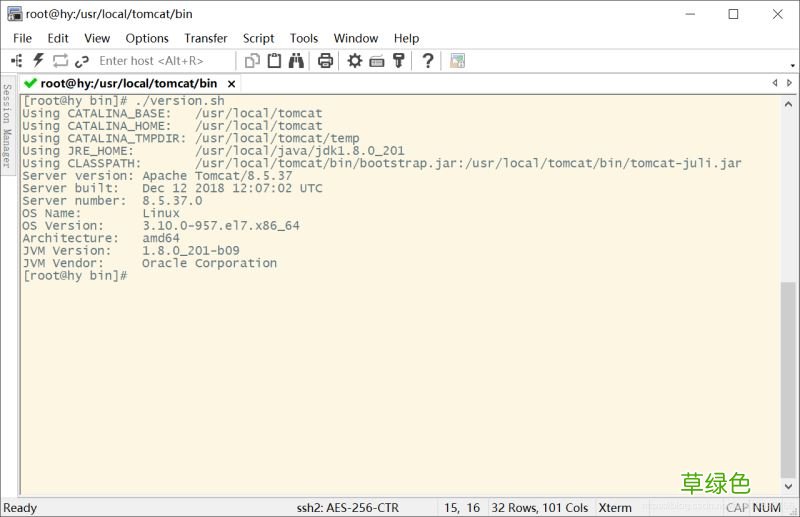
Task: Open the Tools menu
Action: (x=304, y=38)
